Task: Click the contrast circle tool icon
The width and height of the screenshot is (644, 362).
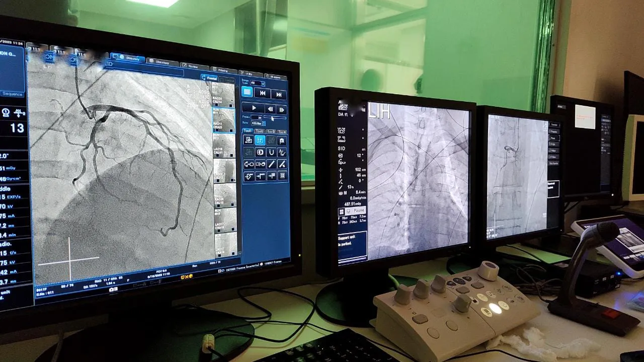Action: click(x=260, y=152)
